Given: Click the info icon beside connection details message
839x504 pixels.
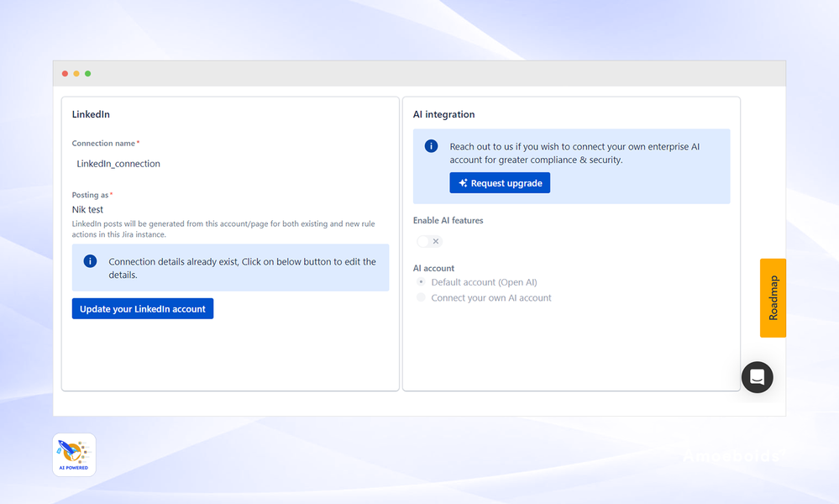Looking at the screenshot, I should point(89,261).
